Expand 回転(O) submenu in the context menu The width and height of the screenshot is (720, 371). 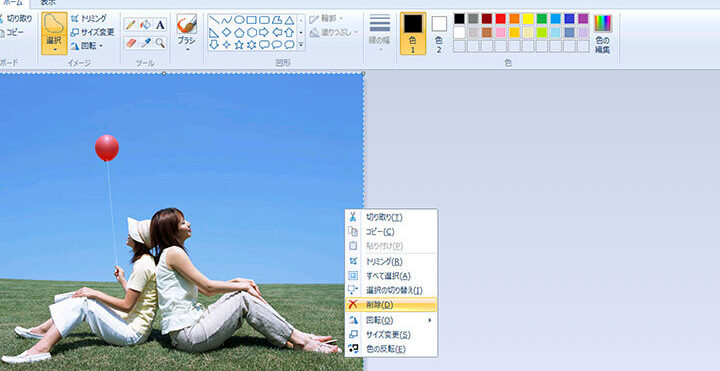click(391, 320)
